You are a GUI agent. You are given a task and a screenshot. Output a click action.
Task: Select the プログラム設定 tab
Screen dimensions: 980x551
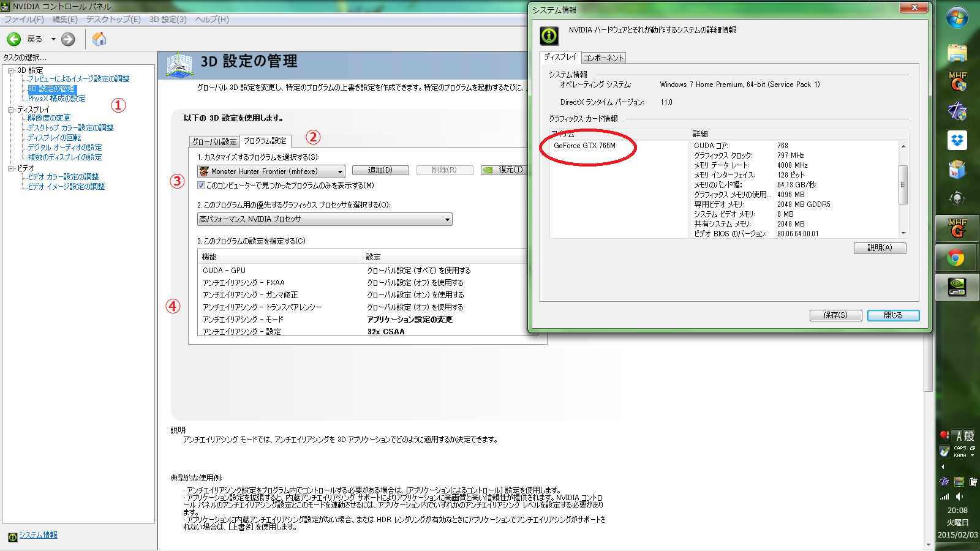click(265, 141)
